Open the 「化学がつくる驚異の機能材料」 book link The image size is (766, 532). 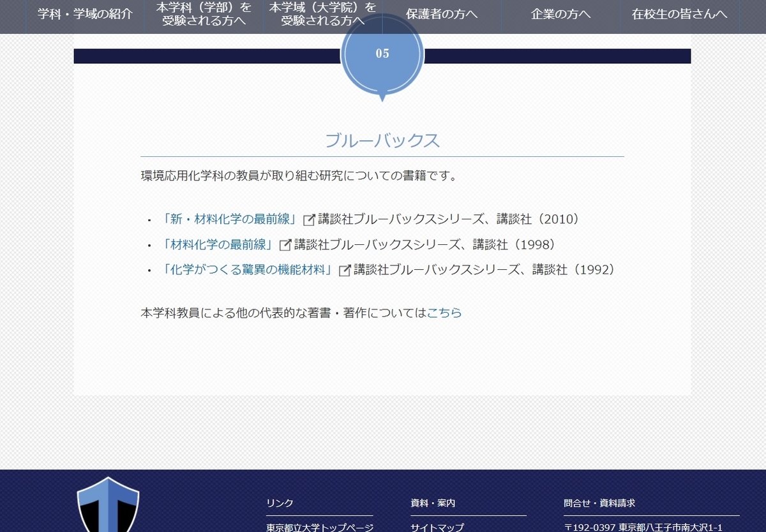(249, 269)
